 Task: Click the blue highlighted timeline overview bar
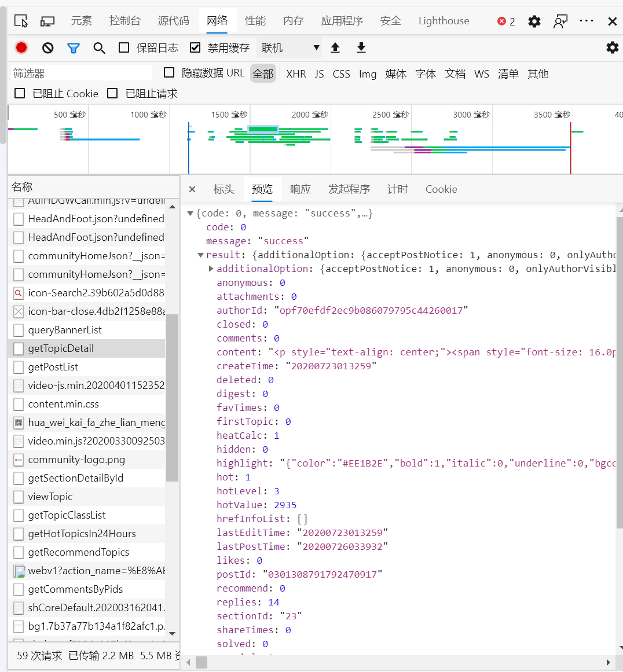263,129
